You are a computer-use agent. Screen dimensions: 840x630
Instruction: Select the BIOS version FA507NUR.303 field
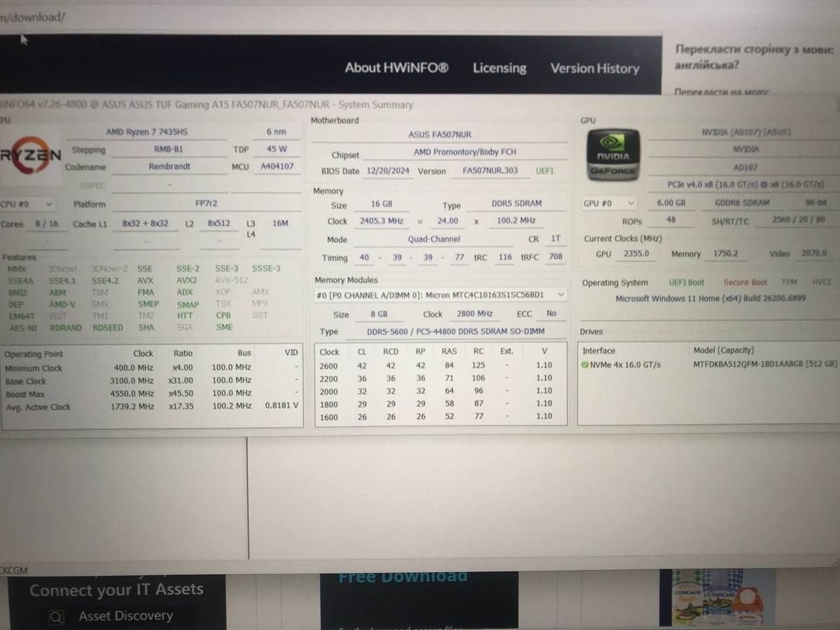[x=490, y=171]
